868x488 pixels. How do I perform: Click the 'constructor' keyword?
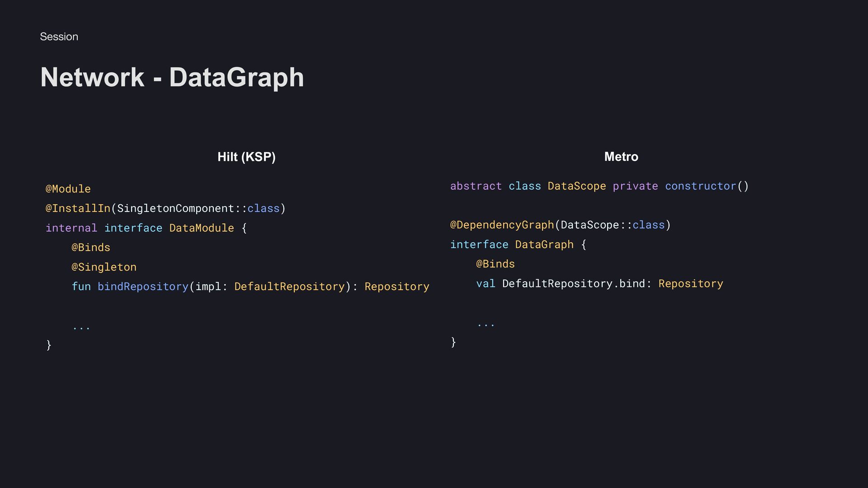click(700, 186)
